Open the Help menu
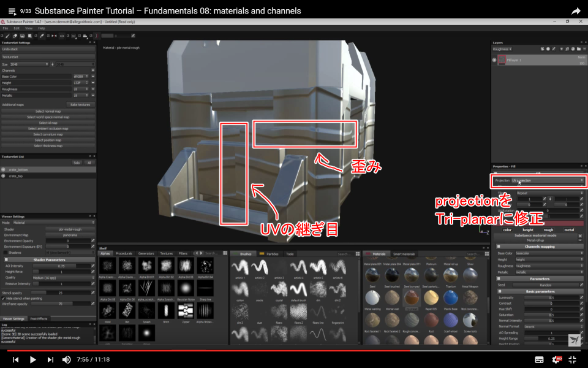This screenshot has width=588, height=368. 41,28
